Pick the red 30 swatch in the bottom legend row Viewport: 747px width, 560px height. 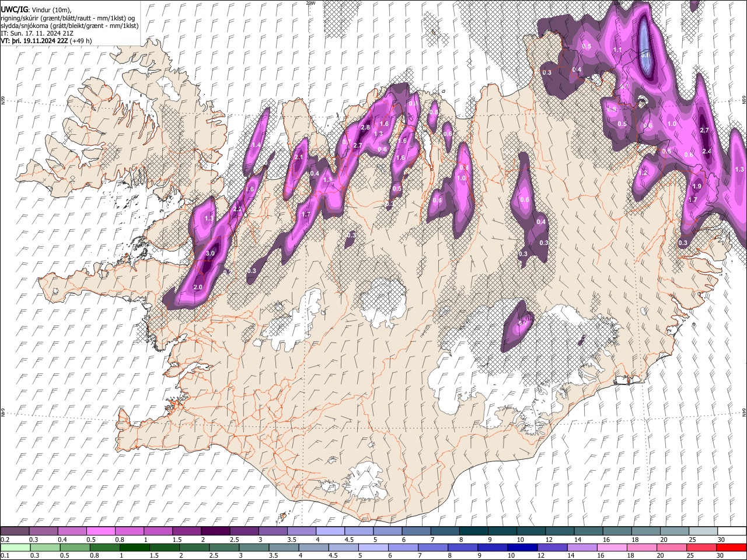[731, 547]
